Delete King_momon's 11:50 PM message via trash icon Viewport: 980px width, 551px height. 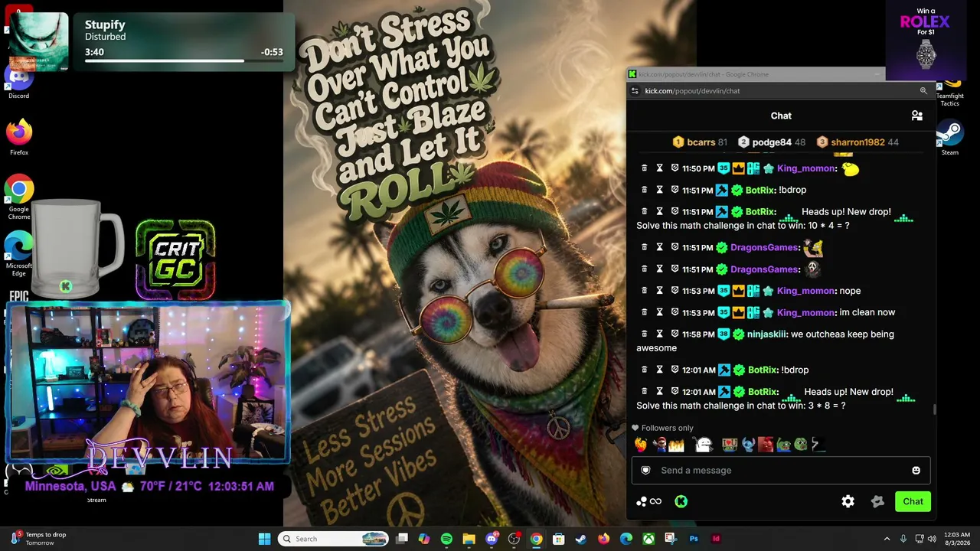(x=644, y=168)
